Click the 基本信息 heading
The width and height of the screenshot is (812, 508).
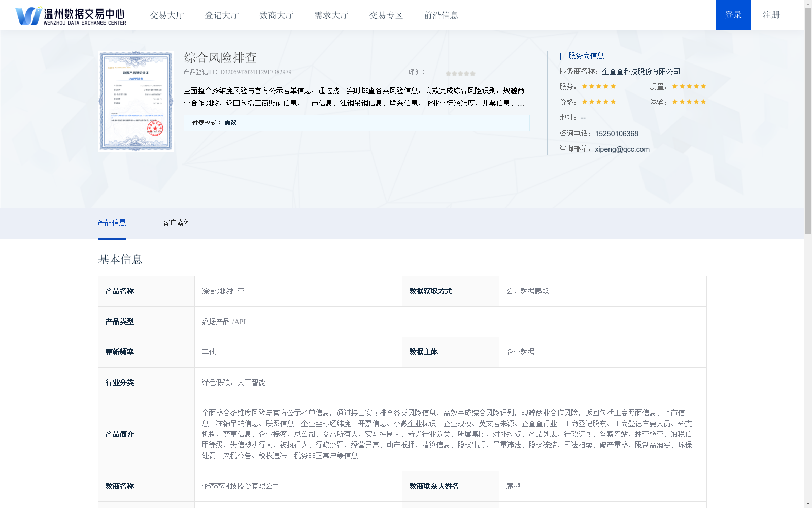120,260
